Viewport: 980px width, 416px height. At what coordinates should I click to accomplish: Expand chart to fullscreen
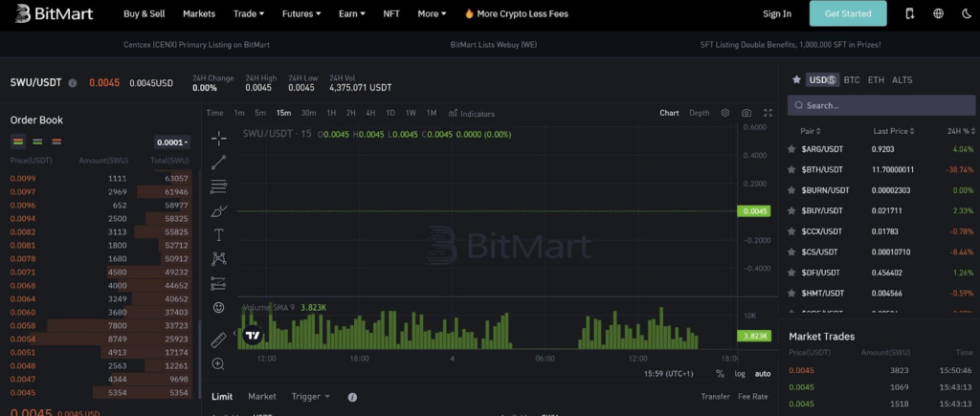pos(768,113)
